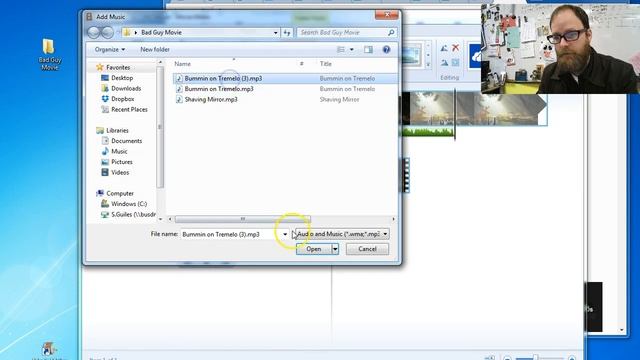Click New folder button
The image size is (640, 360).
(x=155, y=49)
